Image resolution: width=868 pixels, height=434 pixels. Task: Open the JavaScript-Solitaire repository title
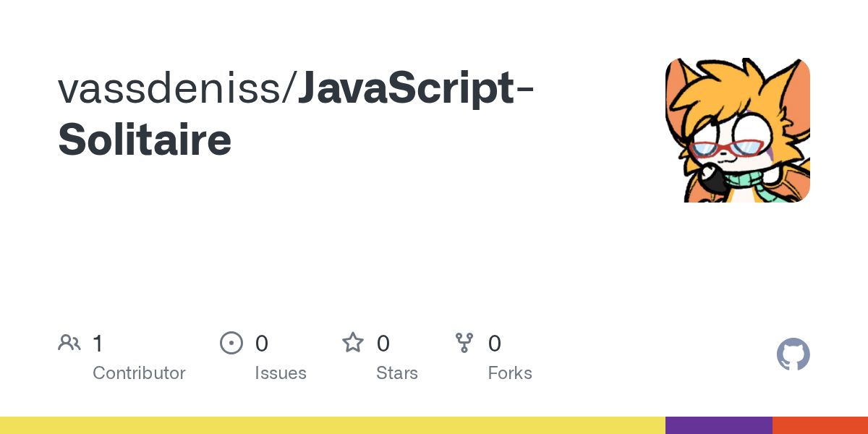297,114
